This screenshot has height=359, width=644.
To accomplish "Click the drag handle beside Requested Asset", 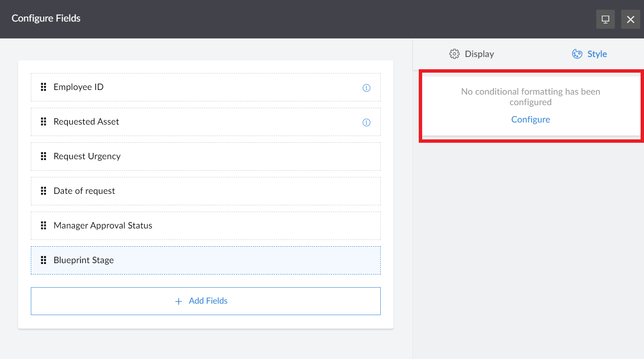I will [x=43, y=122].
